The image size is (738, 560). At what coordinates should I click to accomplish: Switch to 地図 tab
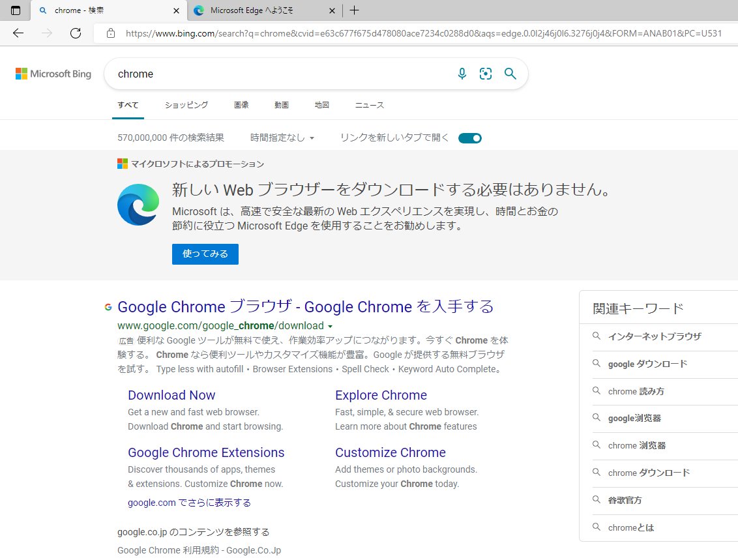click(322, 105)
